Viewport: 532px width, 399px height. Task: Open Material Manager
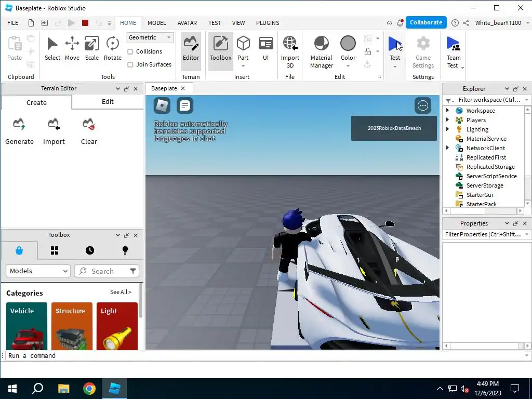(321, 52)
